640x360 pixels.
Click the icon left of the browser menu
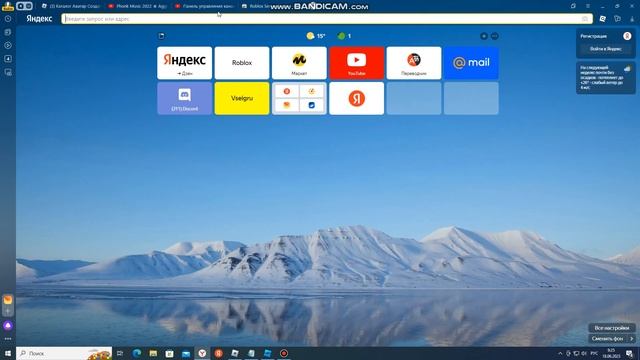tap(573, 6)
